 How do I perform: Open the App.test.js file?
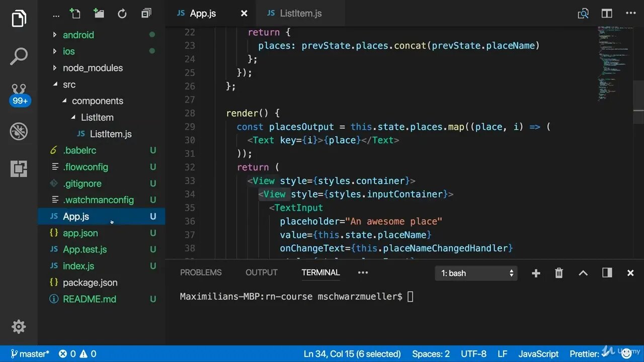(85, 249)
